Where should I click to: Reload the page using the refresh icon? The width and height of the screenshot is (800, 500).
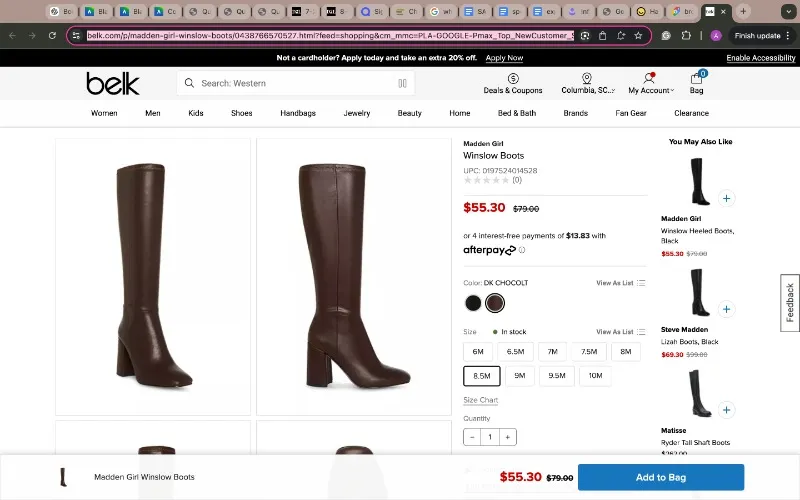click(x=52, y=36)
